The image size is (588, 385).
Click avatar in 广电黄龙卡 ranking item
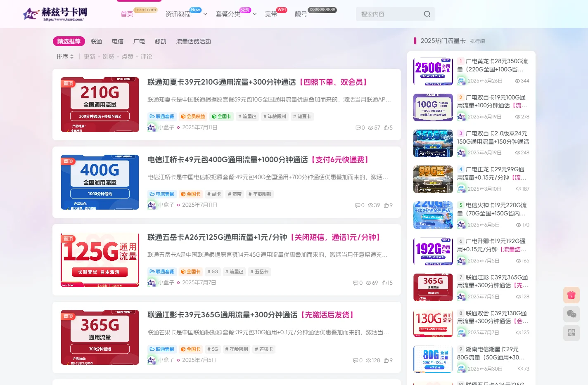click(462, 81)
